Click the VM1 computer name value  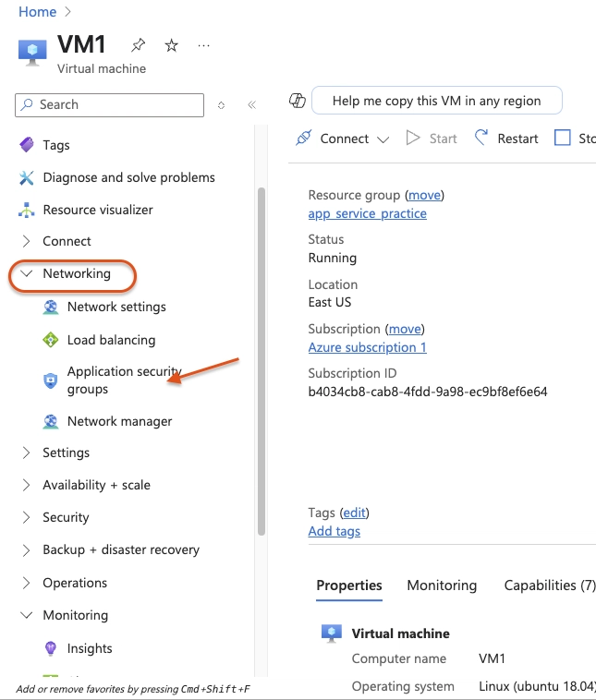click(x=492, y=659)
